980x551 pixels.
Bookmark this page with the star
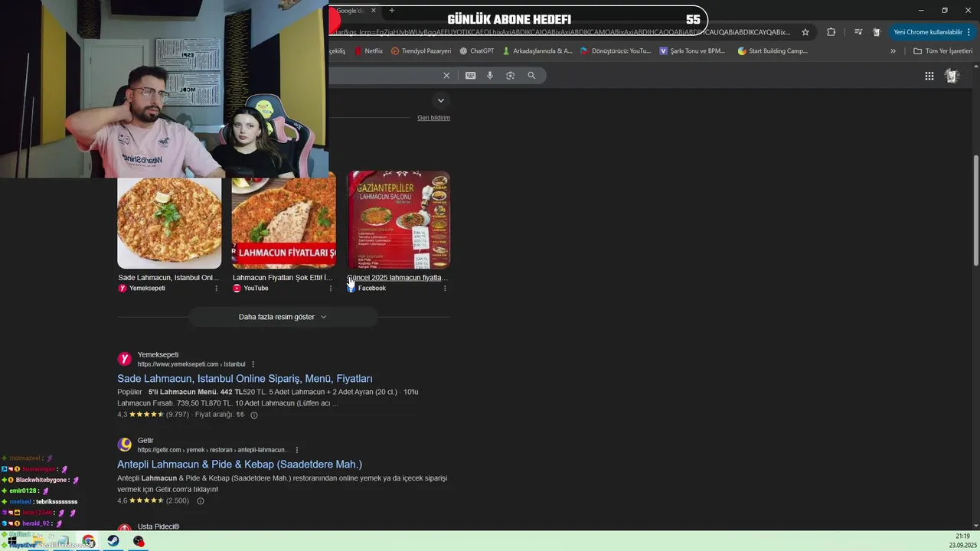805,32
